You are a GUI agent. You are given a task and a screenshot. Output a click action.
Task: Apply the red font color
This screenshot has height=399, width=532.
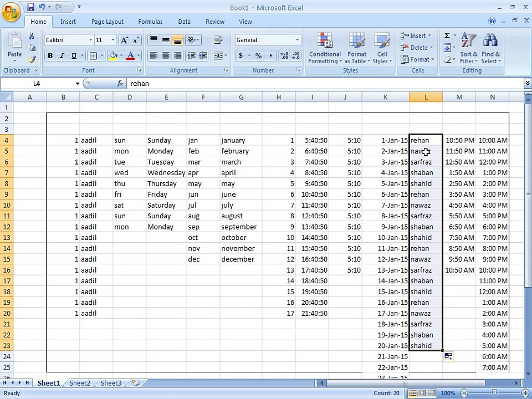coord(131,55)
